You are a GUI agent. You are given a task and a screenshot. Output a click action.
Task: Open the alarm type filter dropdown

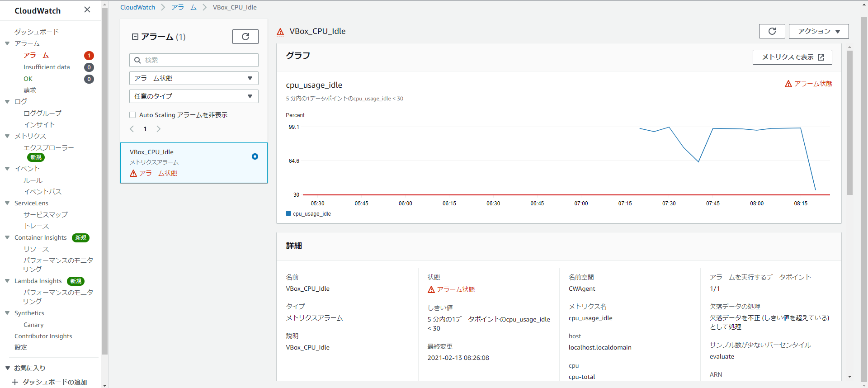pos(193,96)
